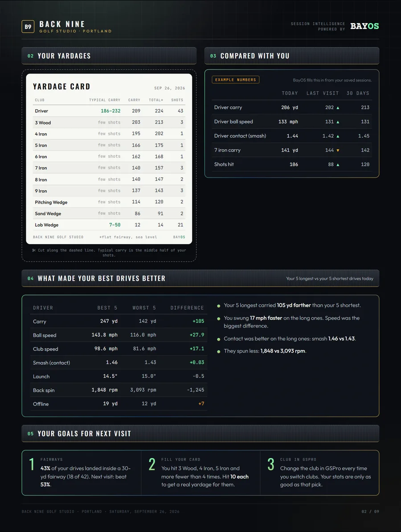Click the Offline difference value '+7'

(x=201, y=404)
